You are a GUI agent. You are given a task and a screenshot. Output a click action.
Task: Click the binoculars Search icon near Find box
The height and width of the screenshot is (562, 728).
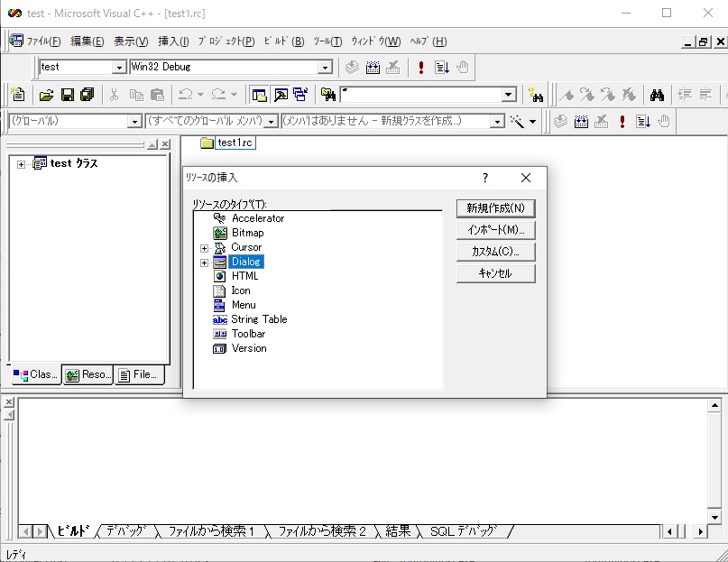click(x=536, y=96)
